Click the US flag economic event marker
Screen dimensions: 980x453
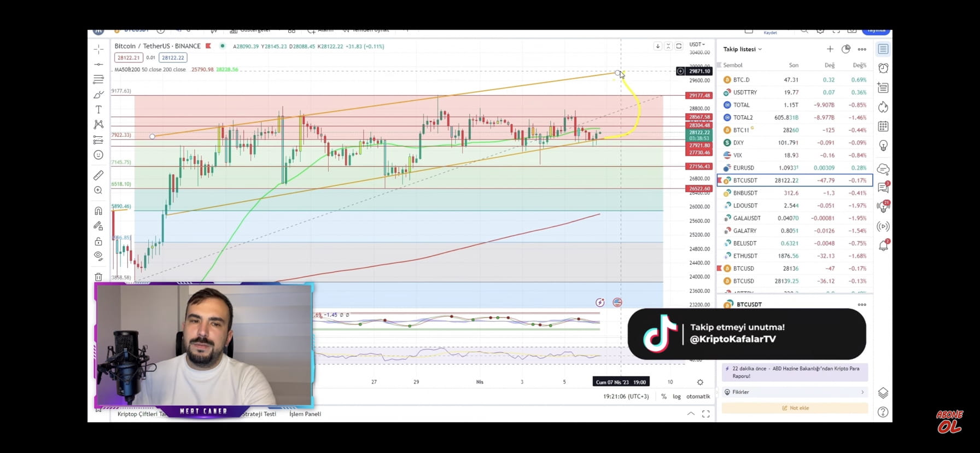(617, 303)
